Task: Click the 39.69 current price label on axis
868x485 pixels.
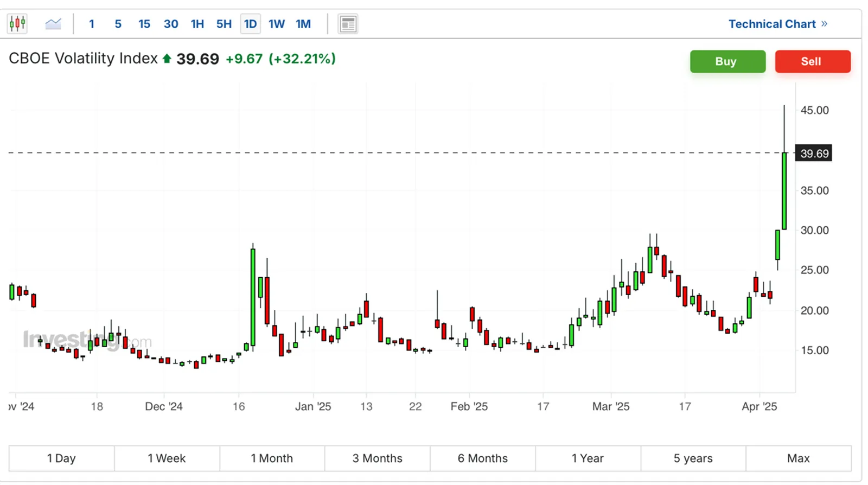Action: tap(813, 153)
